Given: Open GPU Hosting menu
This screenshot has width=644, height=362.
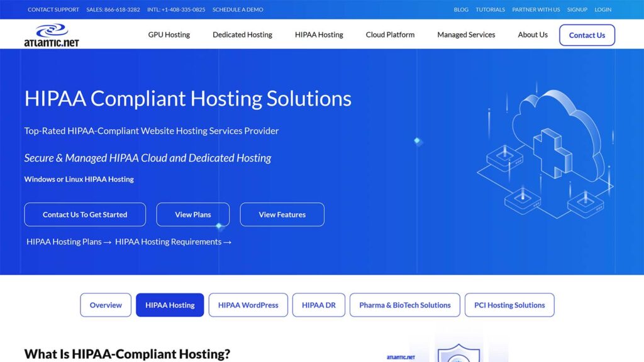Looking at the screenshot, I should point(169,35).
